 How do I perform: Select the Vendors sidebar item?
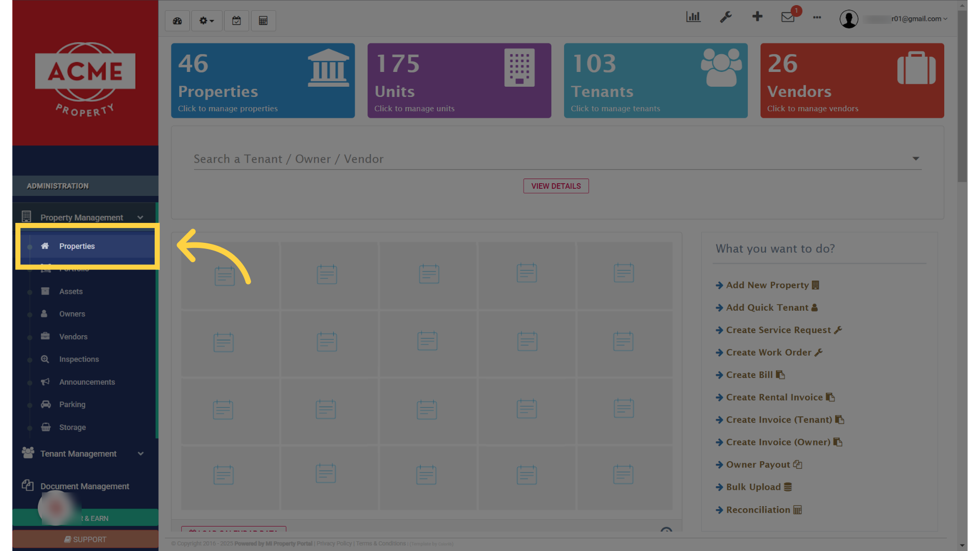tap(72, 336)
